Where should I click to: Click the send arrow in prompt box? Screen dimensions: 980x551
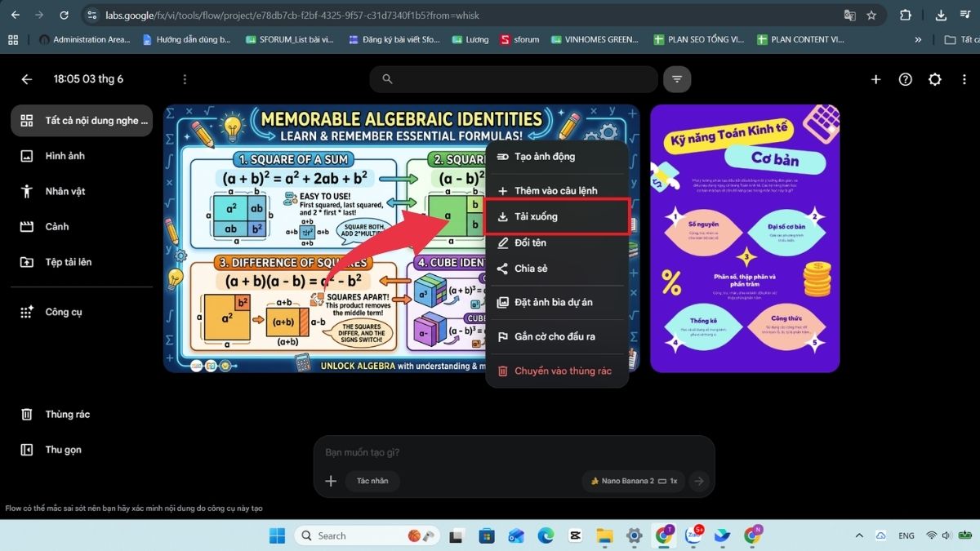pos(698,481)
